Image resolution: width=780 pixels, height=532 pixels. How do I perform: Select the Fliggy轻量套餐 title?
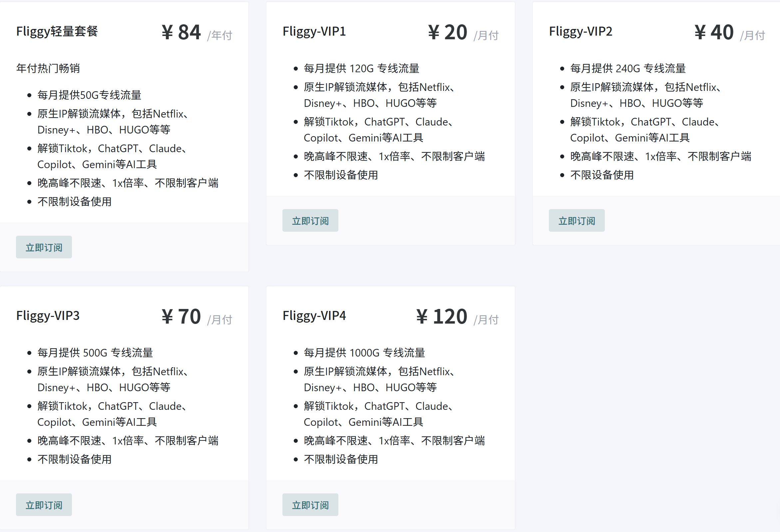[x=57, y=32]
